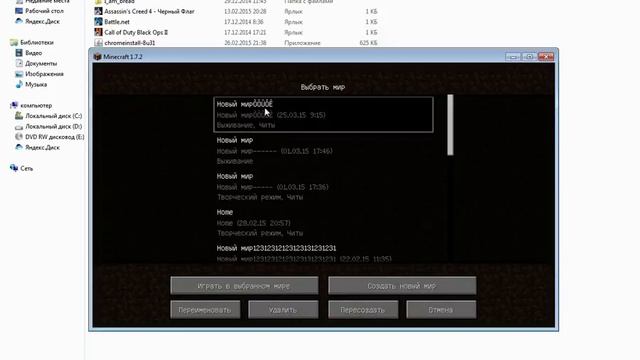Image resolution: width=640 pixels, height=360 pixels.
Task: Click Видео library icon
Action: click(19, 53)
